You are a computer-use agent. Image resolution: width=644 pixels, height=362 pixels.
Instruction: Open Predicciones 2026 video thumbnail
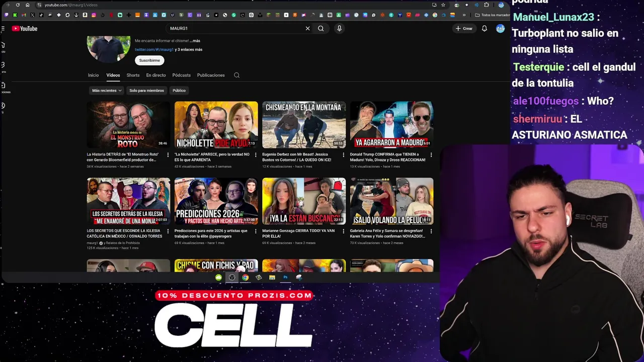tap(216, 201)
